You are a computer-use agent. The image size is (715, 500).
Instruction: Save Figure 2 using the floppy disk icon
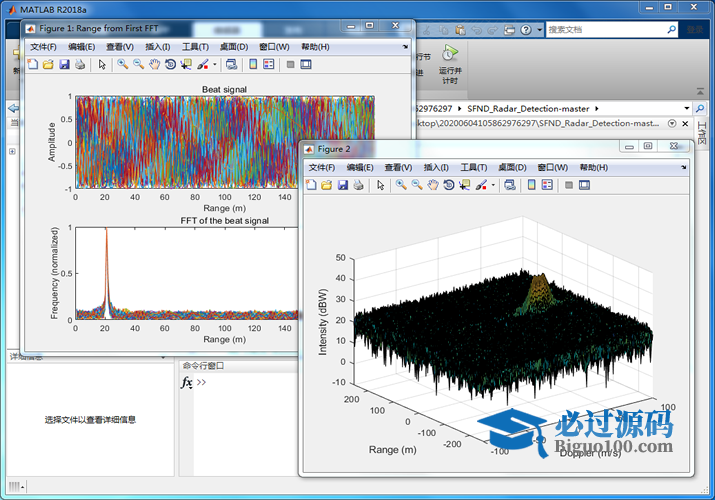[343, 185]
